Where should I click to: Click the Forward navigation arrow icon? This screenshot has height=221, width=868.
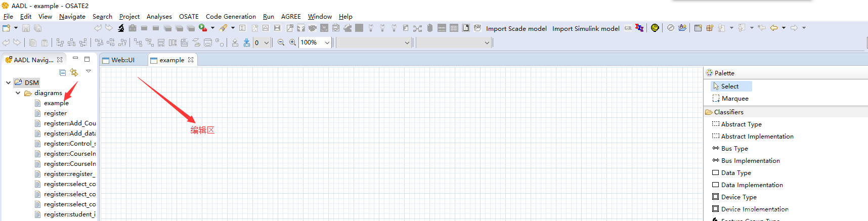click(x=794, y=28)
